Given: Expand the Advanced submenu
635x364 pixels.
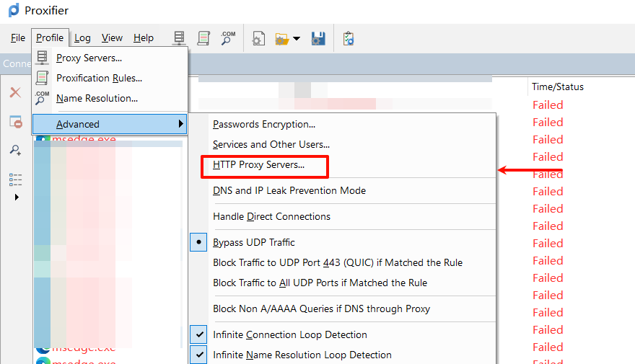Looking at the screenshot, I should (x=110, y=124).
